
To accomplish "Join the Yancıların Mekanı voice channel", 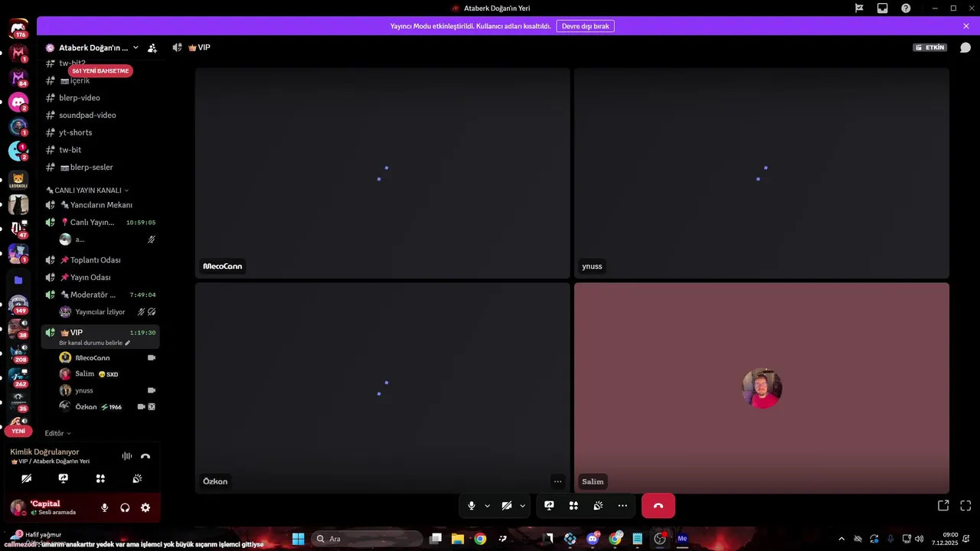I will 100,205.
